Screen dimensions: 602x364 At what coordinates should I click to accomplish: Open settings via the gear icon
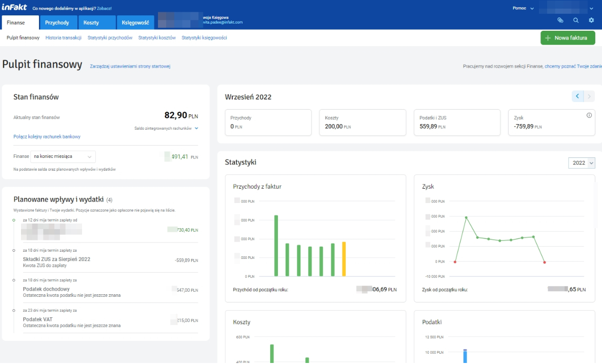point(591,21)
